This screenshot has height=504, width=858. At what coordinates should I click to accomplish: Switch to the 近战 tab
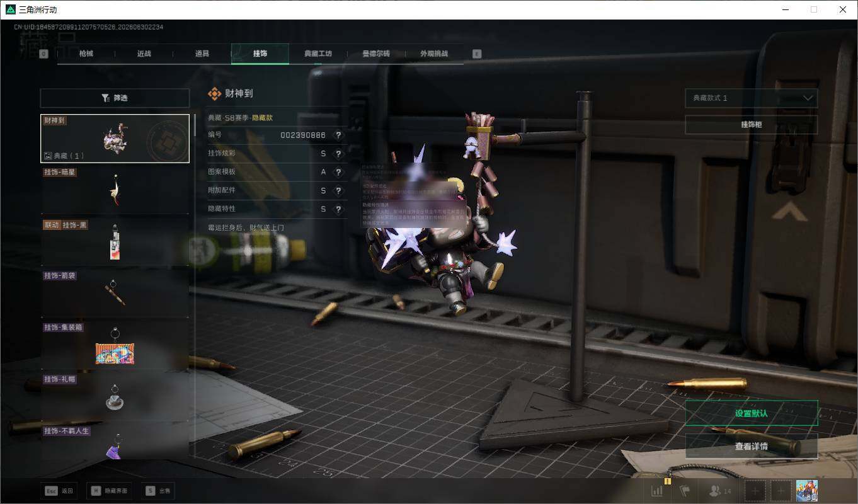pyautogui.click(x=144, y=54)
